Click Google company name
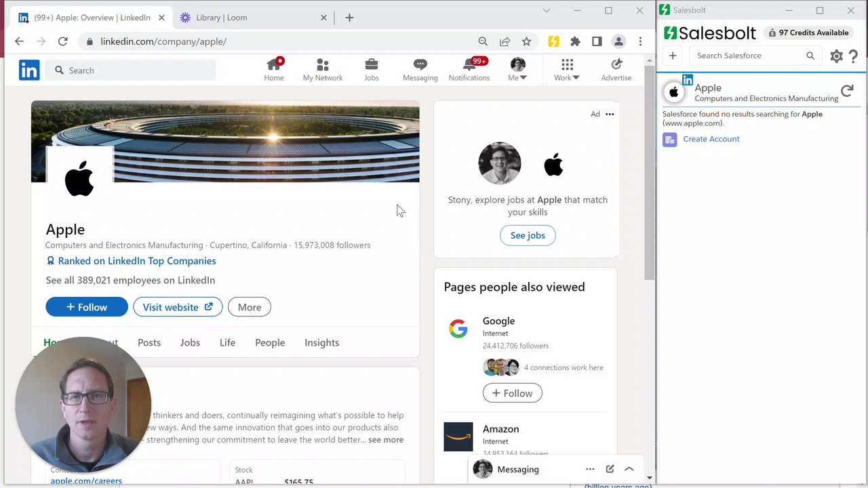 coord(498,321)
